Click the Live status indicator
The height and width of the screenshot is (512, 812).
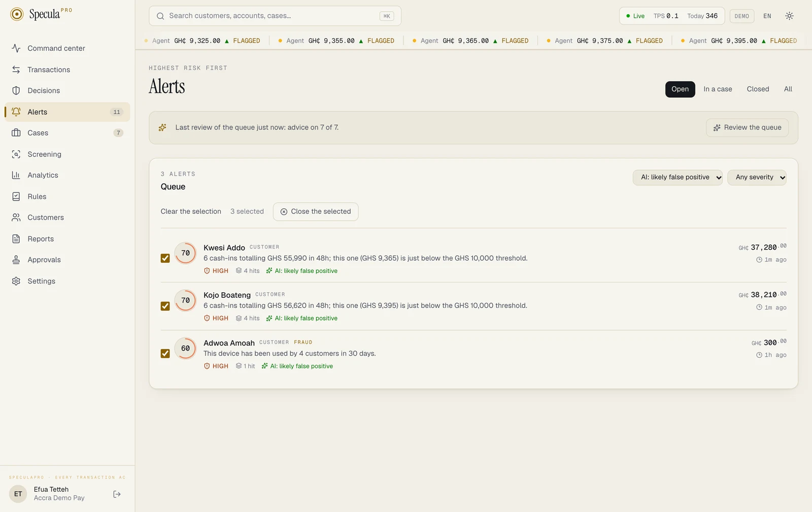(635, 16)
